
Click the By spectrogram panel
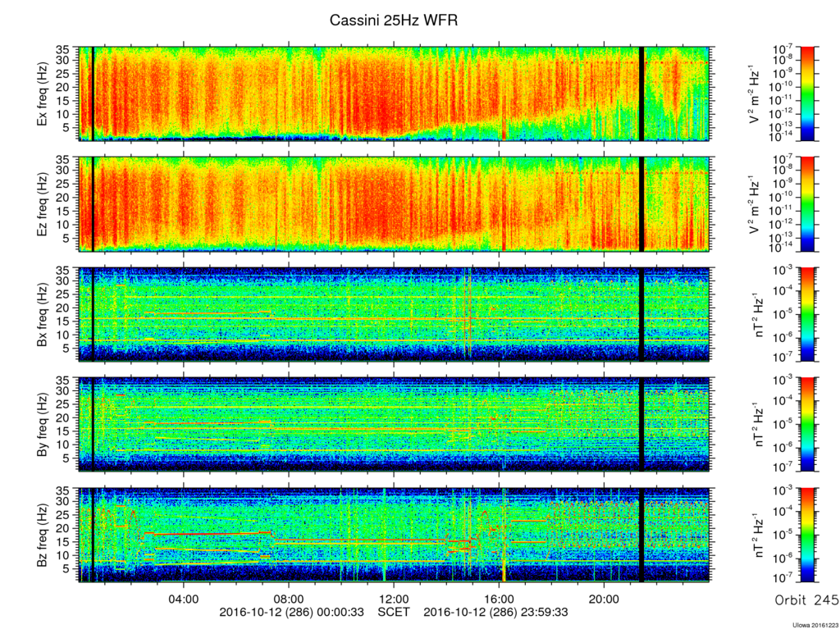coord(395,424)
